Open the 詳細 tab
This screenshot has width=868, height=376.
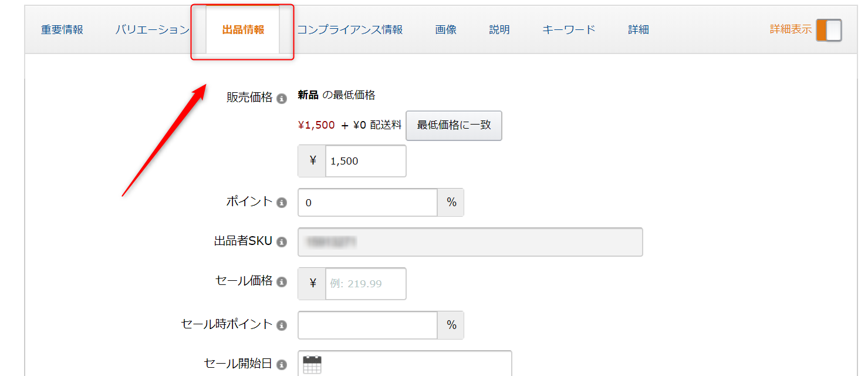point(639,30)
